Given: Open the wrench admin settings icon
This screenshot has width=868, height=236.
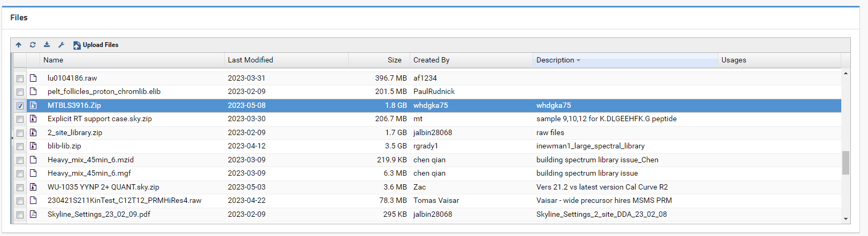Looking at the screenshot, I should 61,45.
